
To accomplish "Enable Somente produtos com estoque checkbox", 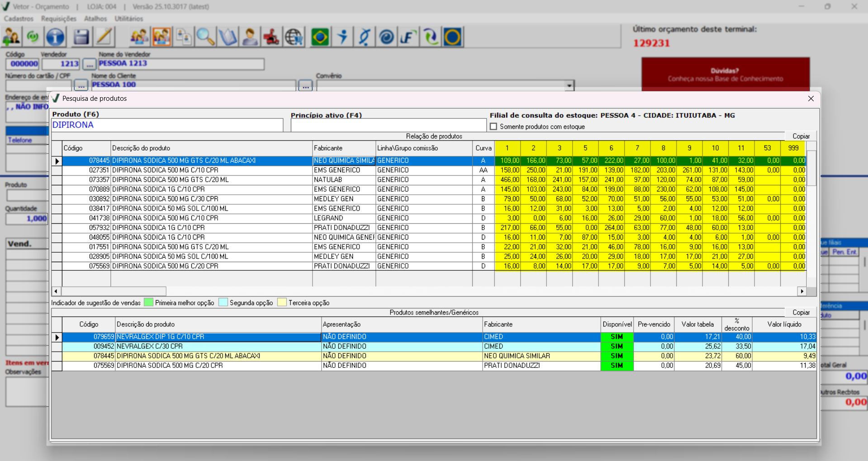I will 493,127.
